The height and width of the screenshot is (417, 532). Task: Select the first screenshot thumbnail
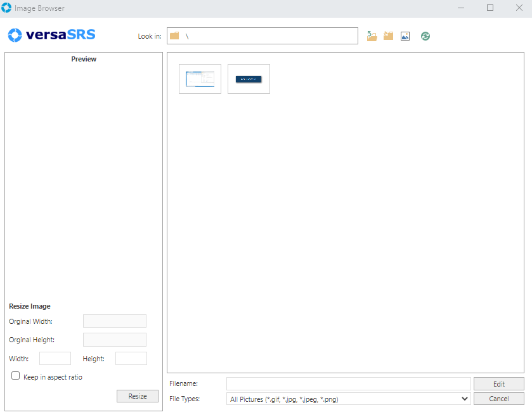click(x=200, y=79)
